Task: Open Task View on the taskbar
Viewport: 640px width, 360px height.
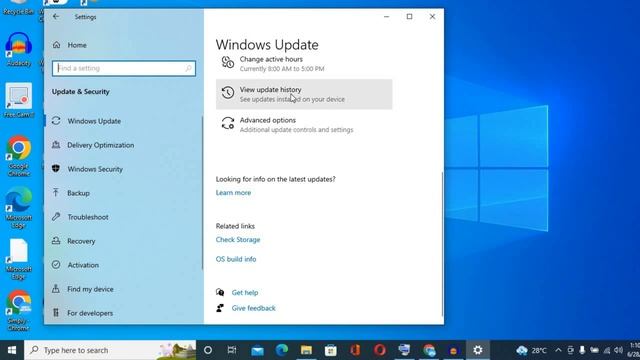Action: click(x=232, y=350)
